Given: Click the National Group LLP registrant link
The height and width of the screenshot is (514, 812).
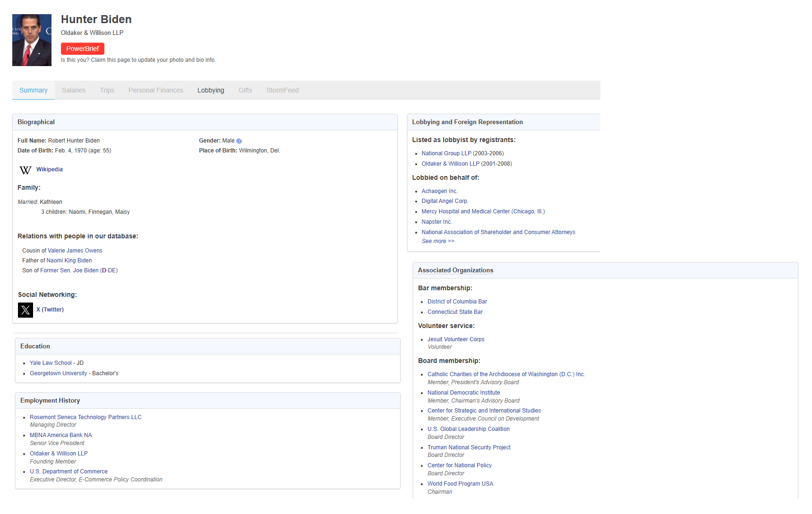Looking at the screenshot, I should 446,153.
